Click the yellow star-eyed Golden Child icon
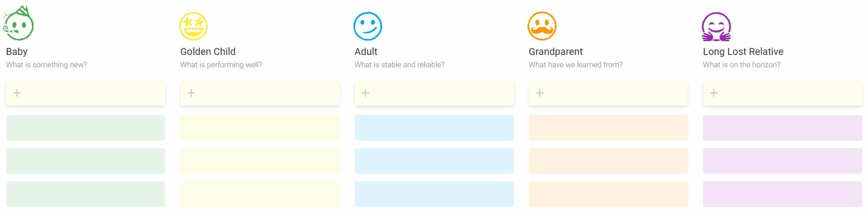Viewport: 868px width, 210px height. [194, 26]
